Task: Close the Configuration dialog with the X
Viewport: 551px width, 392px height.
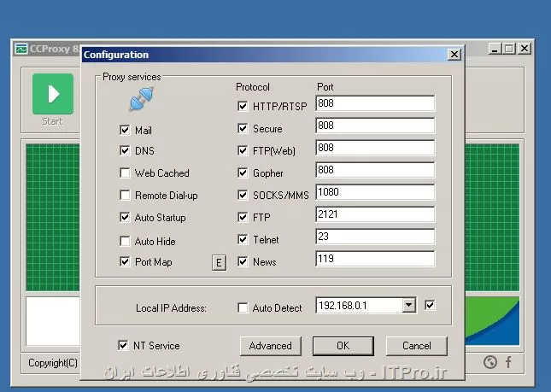Action: click(454, 54)
